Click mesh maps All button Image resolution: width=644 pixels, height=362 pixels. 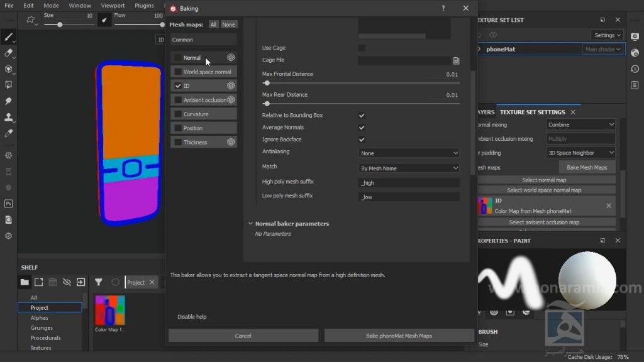(213, 25)
